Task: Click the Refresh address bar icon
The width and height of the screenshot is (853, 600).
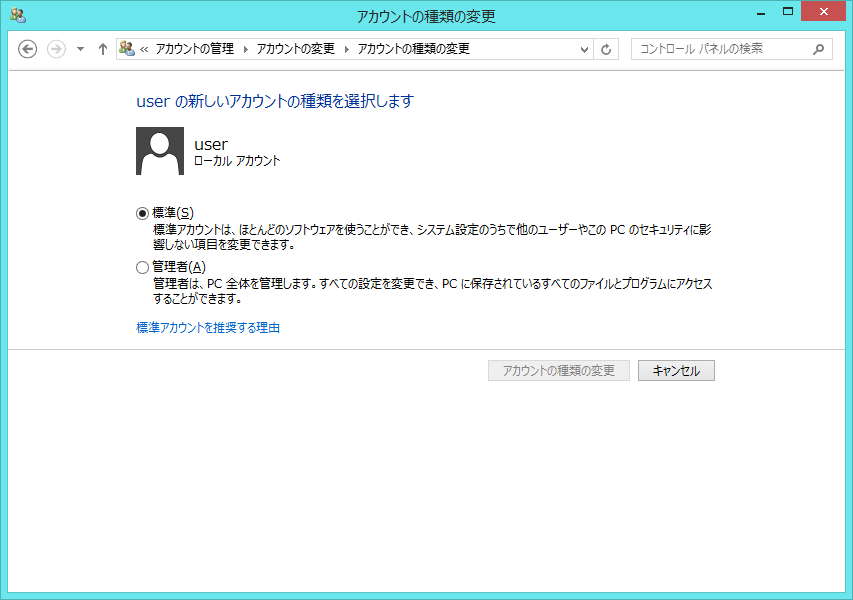Action: point(606,49)
